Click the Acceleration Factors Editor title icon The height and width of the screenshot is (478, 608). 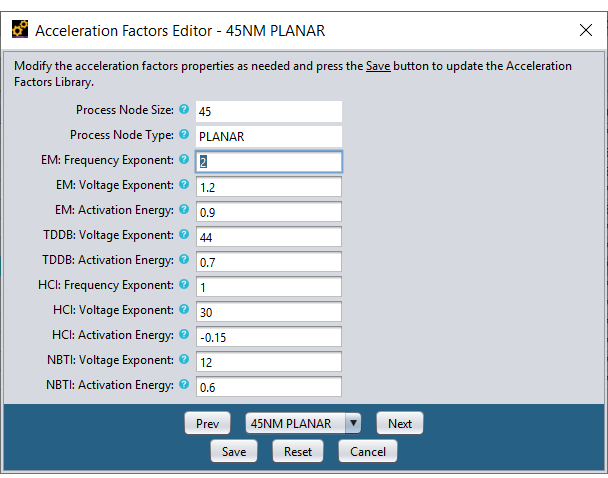(x=20, y=29)
